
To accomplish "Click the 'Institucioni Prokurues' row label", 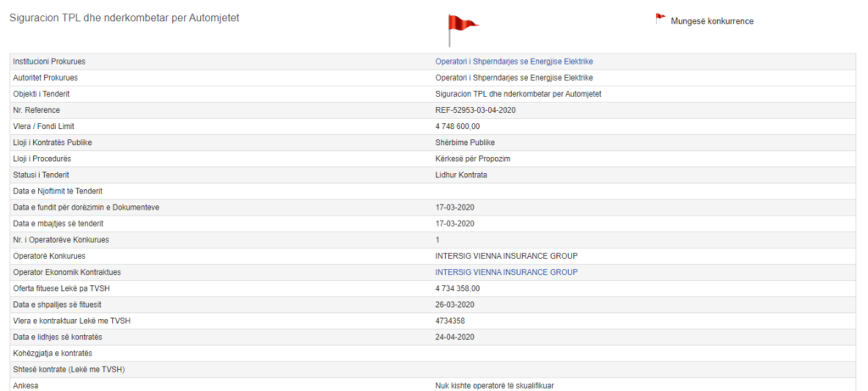I will 49,62.
